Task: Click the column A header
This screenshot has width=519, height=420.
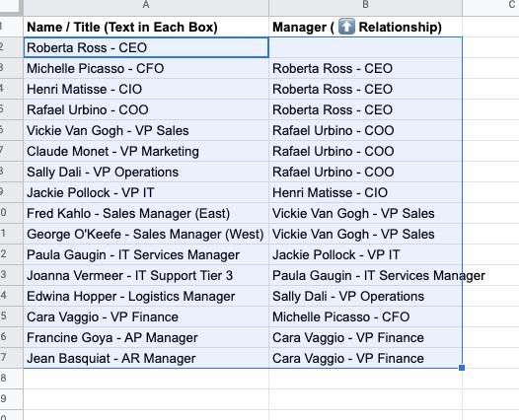Action: (146, 5)
